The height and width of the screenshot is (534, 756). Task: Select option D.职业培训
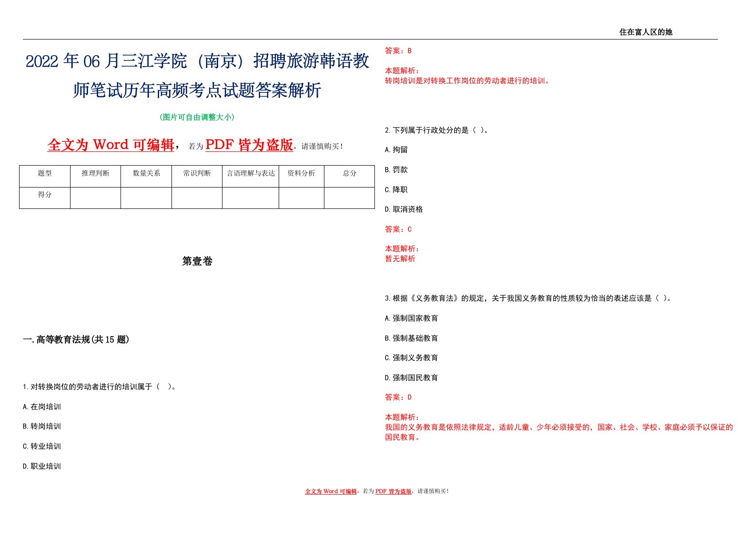(x=42, y=466)
